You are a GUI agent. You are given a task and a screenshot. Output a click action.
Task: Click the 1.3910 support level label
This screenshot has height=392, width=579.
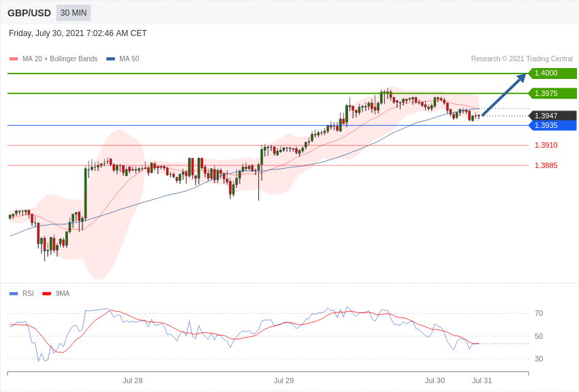546,145
